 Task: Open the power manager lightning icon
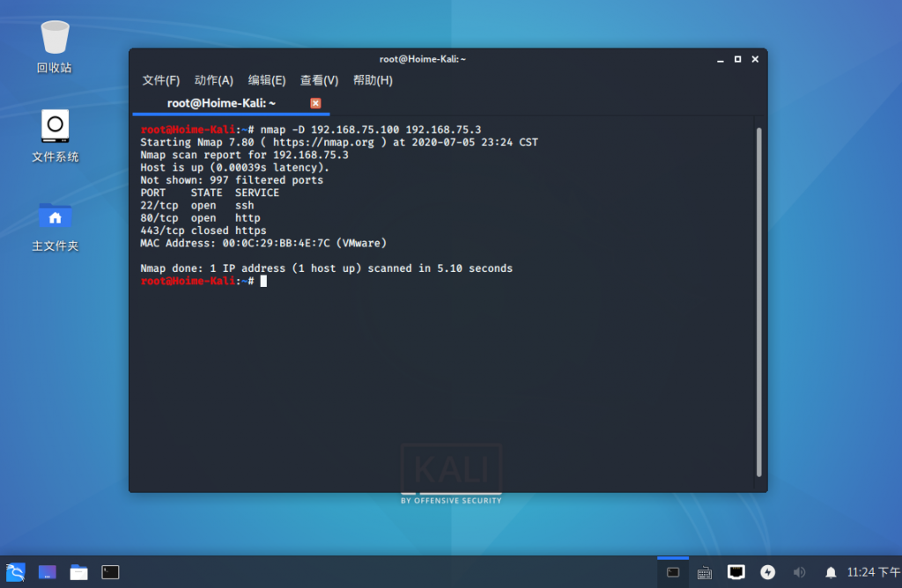[x=767, y=572]
